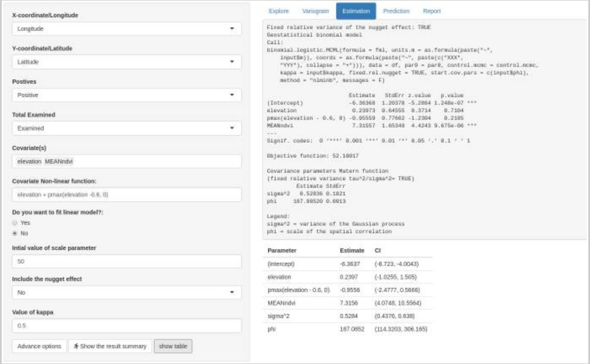Open the X-coordinate/Longitude dropdown
The height and width of the screenshot is (364, 590).
pos(127,29)
